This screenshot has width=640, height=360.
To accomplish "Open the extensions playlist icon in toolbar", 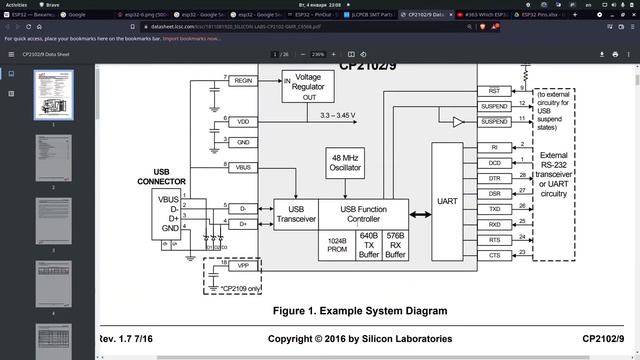I will point(610,27).
